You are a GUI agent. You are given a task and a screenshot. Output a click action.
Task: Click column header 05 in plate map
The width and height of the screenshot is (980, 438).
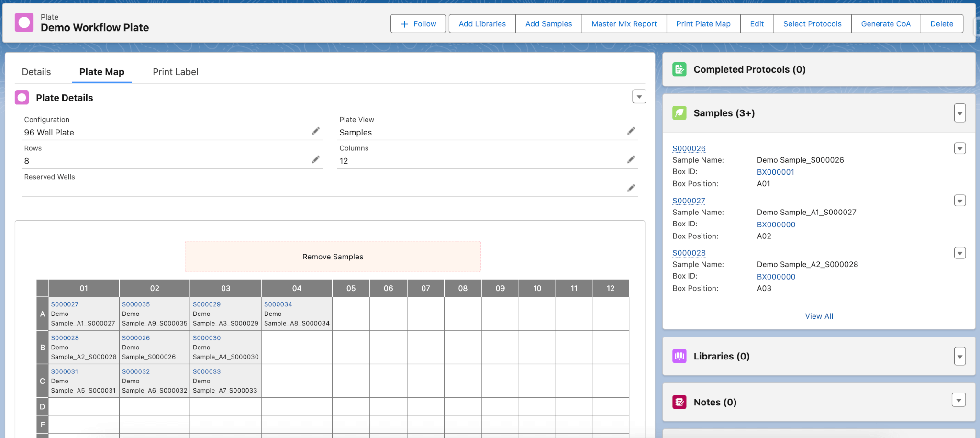point(351,288)
